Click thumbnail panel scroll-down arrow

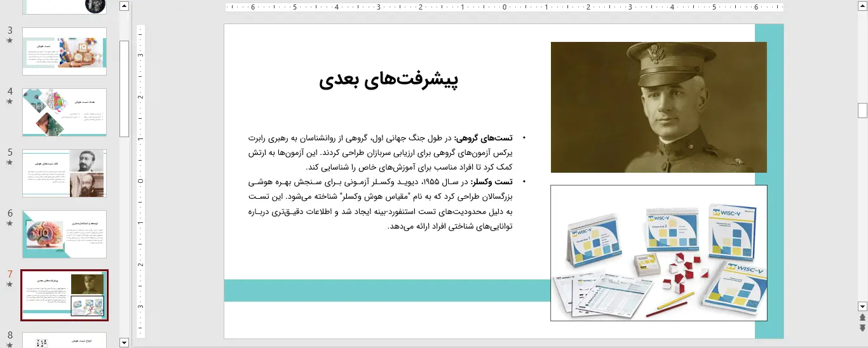coord(124,342)
